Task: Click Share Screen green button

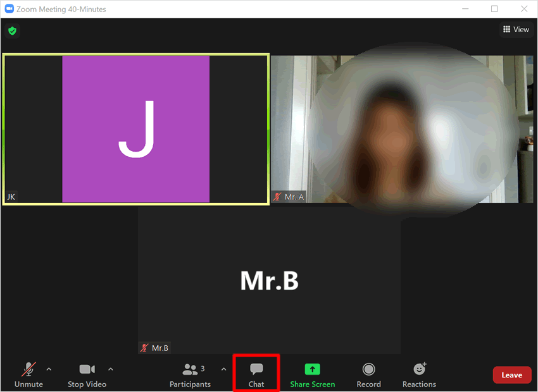Action: [312, 375]
